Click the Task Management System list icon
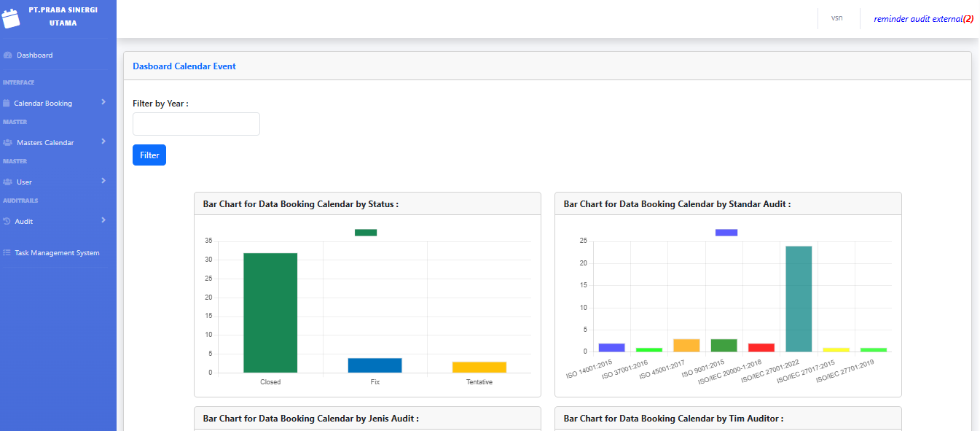 pos(7,253)
